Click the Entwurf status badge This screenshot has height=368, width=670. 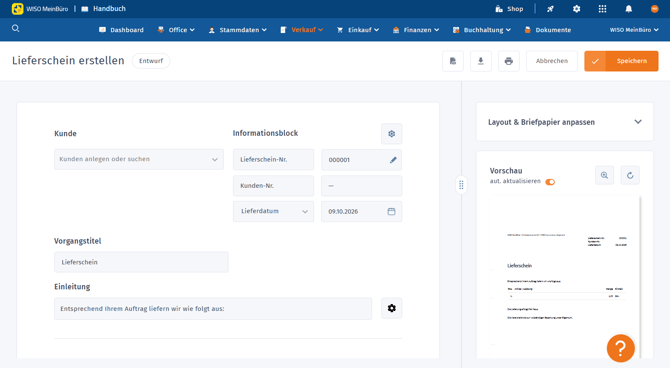(x=151, y=61)
